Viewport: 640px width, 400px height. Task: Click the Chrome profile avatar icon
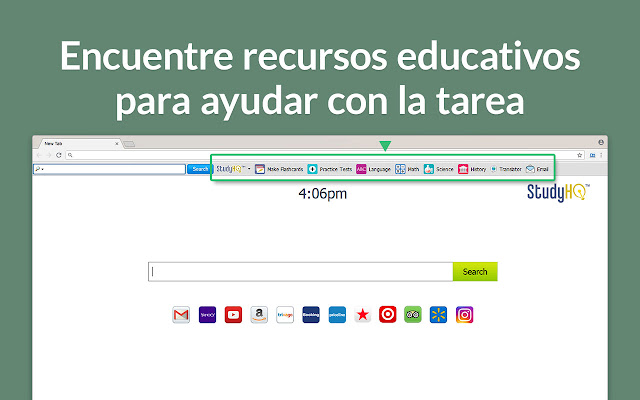click(601, 142)
